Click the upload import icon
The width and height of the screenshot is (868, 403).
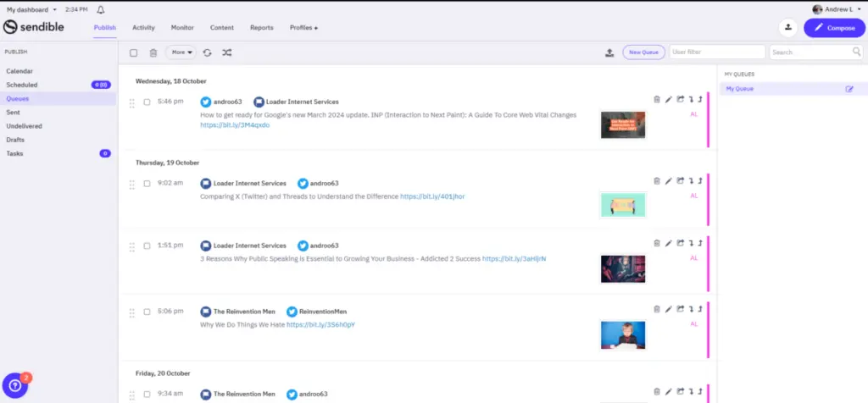pyautogui.click(x=609, y=52)
